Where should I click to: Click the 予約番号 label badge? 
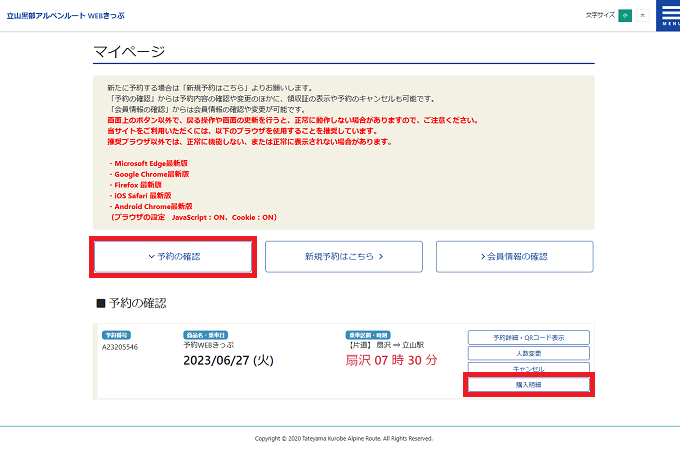coord(117,334)
